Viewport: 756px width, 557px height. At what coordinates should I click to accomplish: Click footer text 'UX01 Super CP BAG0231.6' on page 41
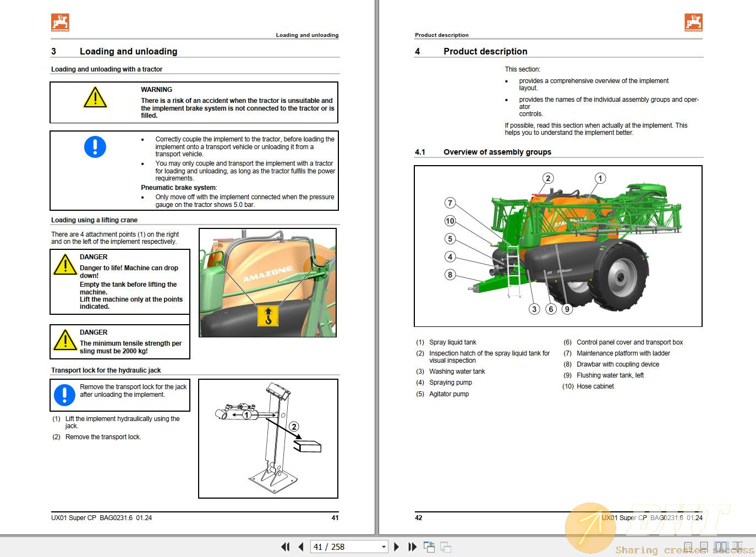[92, 518]
